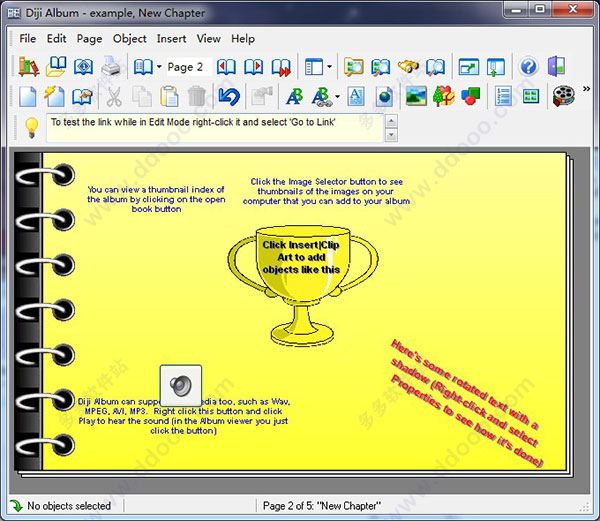Open the Object menu

pyautogui.click(x=130, y=39)
